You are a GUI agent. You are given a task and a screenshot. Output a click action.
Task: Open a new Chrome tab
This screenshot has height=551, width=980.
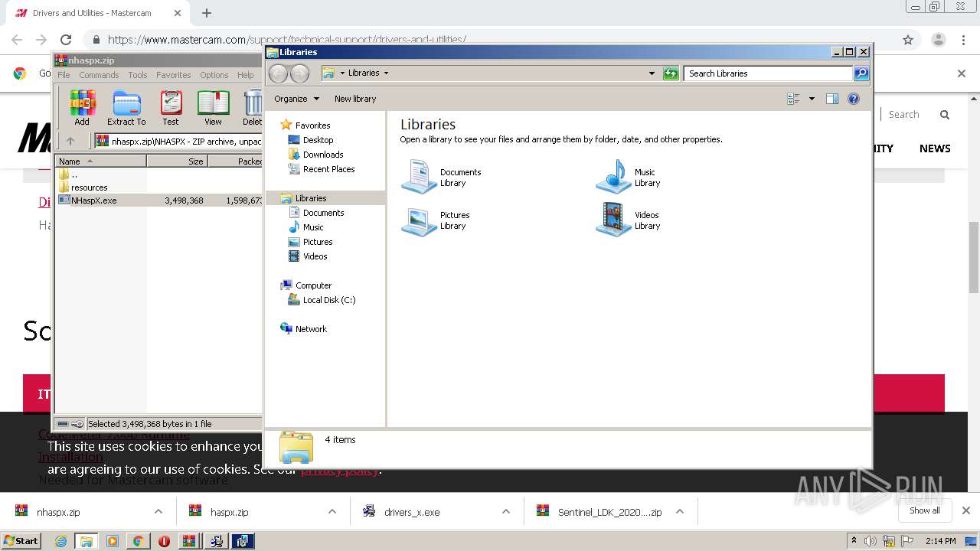207,13
